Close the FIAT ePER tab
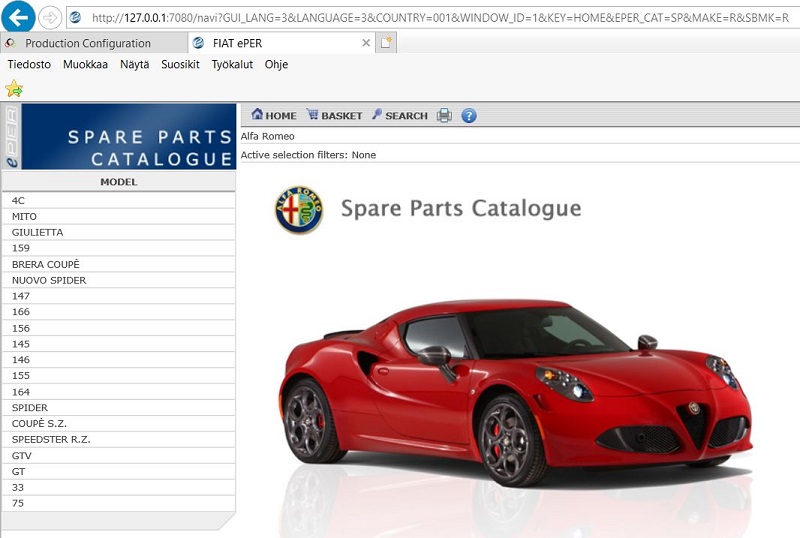 366,43
